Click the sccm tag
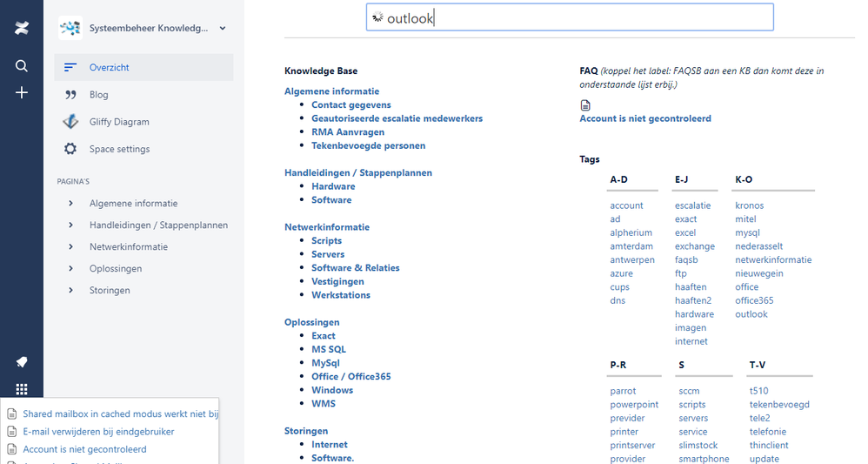Image resolution: width=868 pixels, height=464 pixels. 689,391
